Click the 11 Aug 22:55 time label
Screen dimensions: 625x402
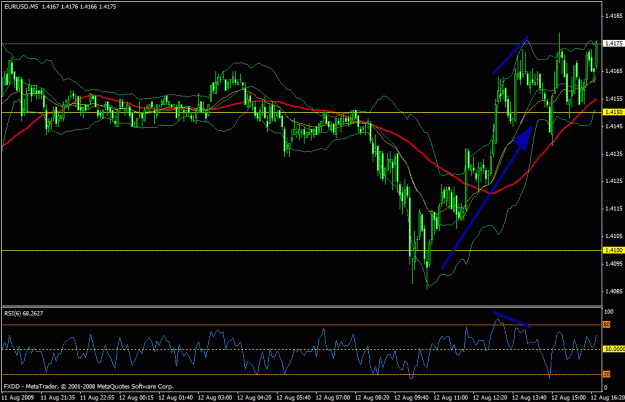tap(97, 398)
